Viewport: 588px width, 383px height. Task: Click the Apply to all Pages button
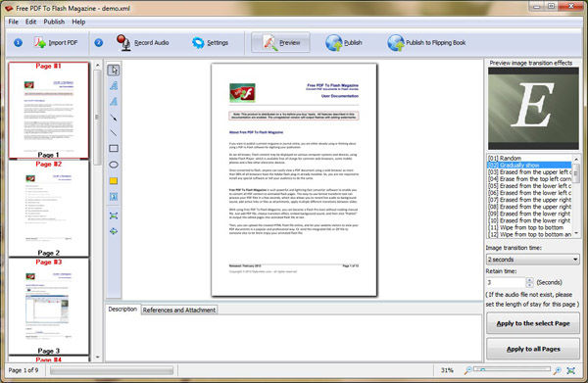[x=533, y=349]
